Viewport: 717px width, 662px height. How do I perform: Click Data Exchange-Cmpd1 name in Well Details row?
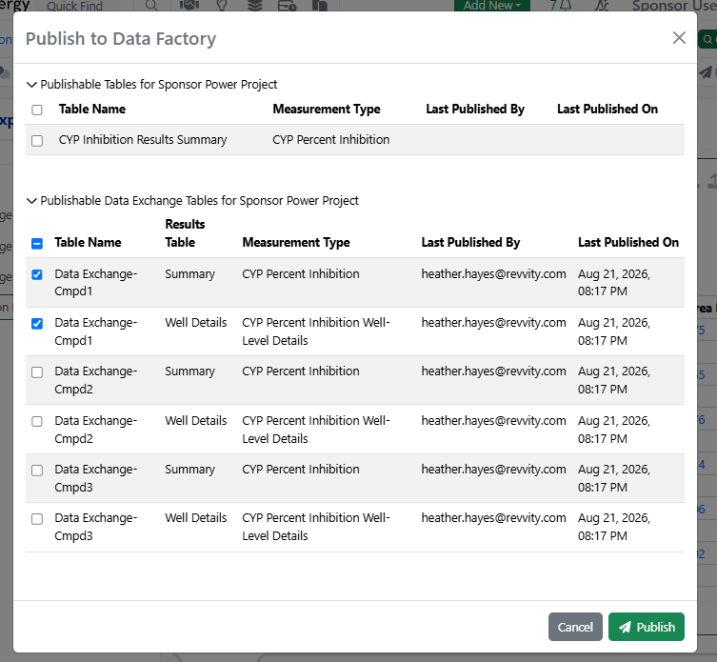coord(96,331)
